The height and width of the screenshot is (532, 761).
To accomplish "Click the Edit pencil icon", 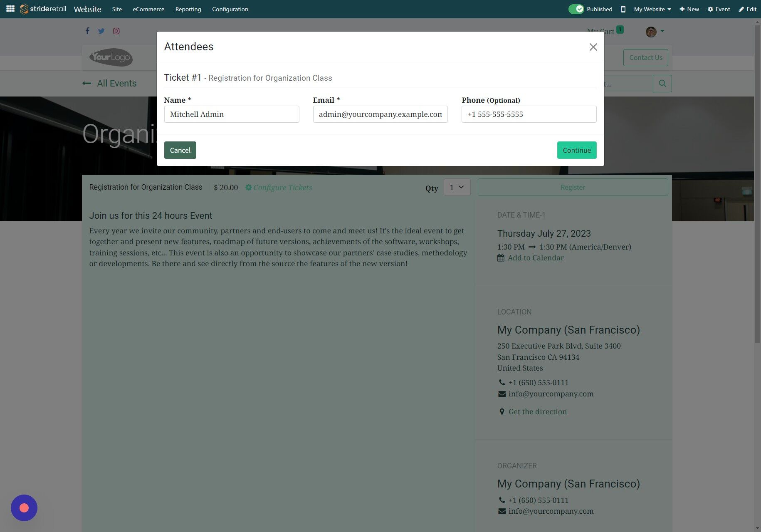I will pyautogui.click(x=742, y=9).
